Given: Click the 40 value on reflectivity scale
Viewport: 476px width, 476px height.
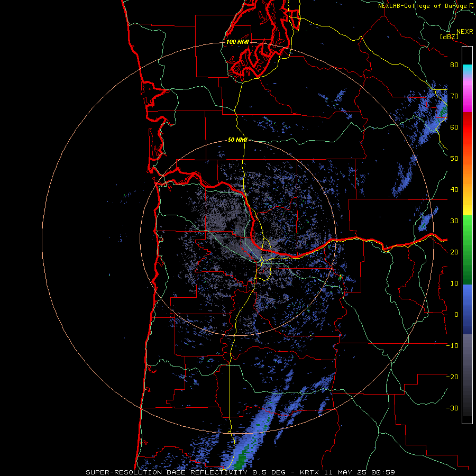Looking at the screenshot, I should click(x=454, y=190).
